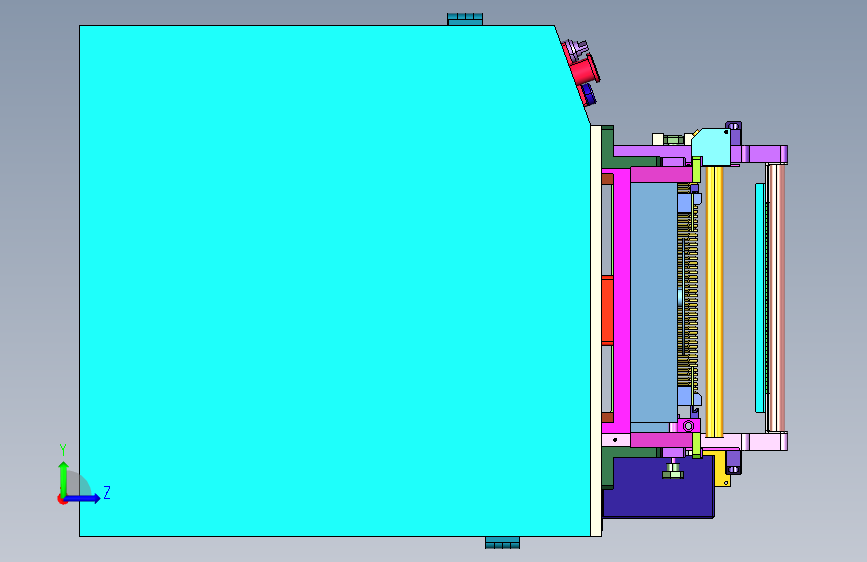Select the yellow bracket at bottom right

point(722,470)
